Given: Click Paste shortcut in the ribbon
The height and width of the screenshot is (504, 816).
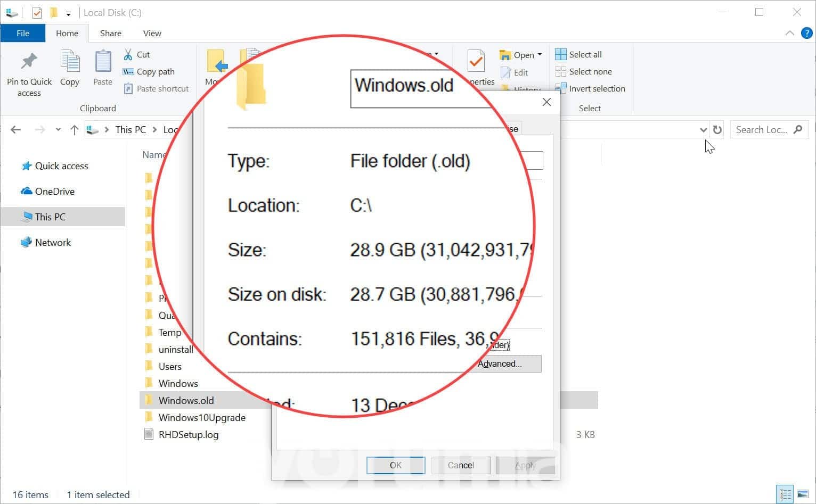Looking at the screenshot, I should [156, 88].
